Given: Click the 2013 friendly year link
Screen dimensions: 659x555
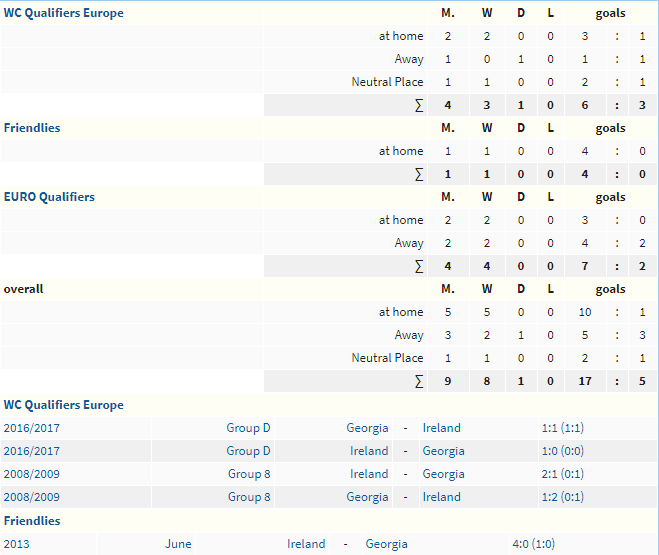Looking at the screenshot, I should coord(16,544).
